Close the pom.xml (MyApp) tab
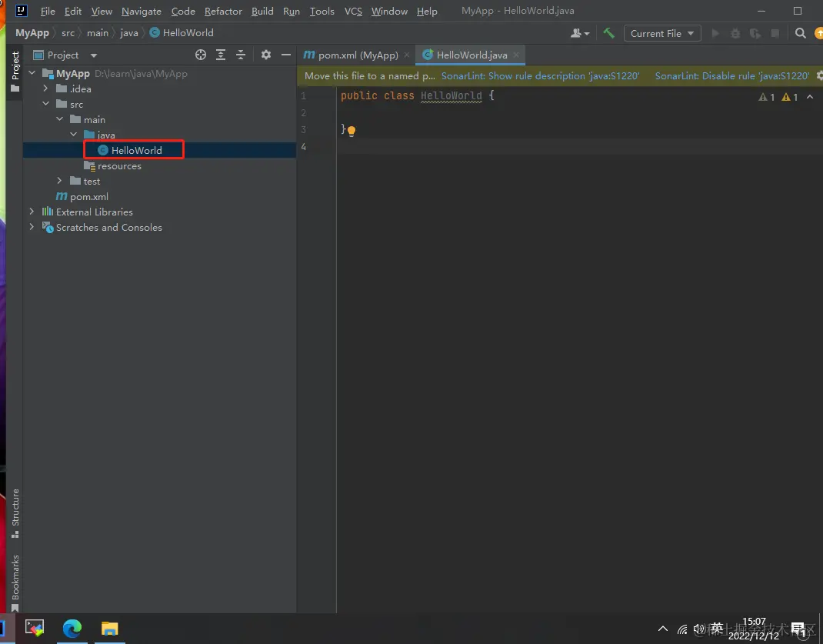The height and width of the screenshot is (644, 823). (x=407, y=55)
